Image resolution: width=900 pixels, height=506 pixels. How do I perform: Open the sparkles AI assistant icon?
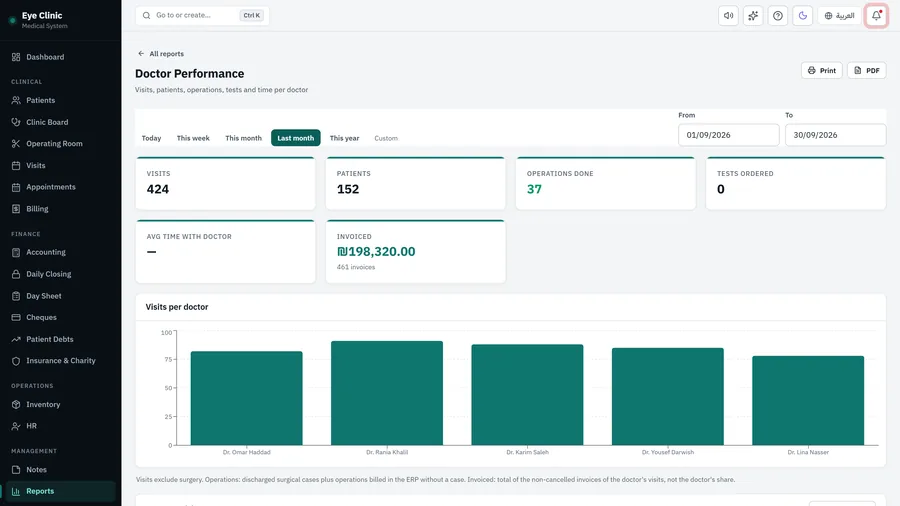[753, 15]
